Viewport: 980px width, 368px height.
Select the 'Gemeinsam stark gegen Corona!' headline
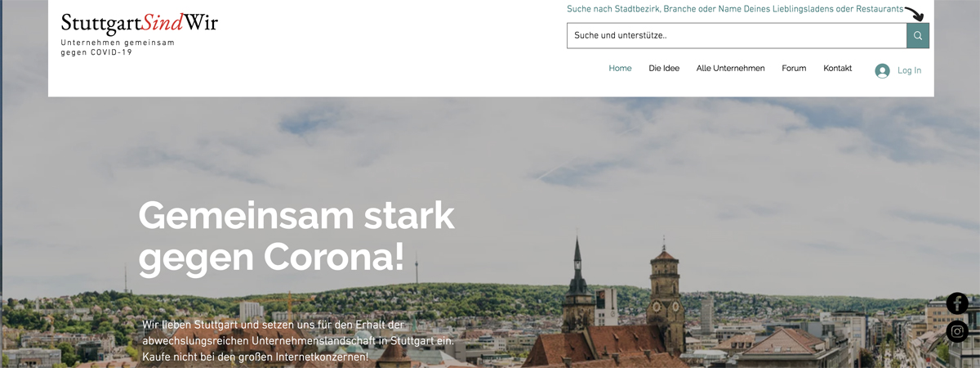click(296, 236)
